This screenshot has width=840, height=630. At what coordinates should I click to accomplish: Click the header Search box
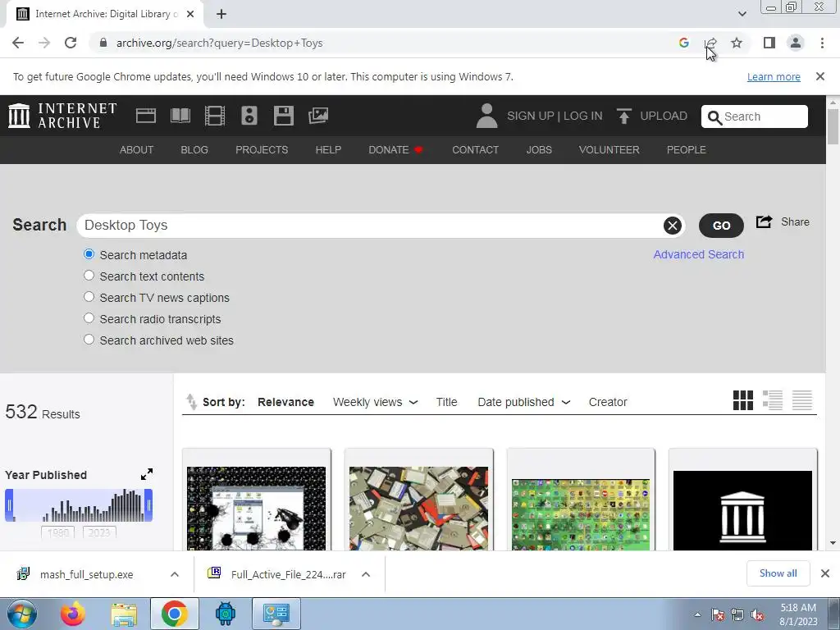tap(755, 116)
